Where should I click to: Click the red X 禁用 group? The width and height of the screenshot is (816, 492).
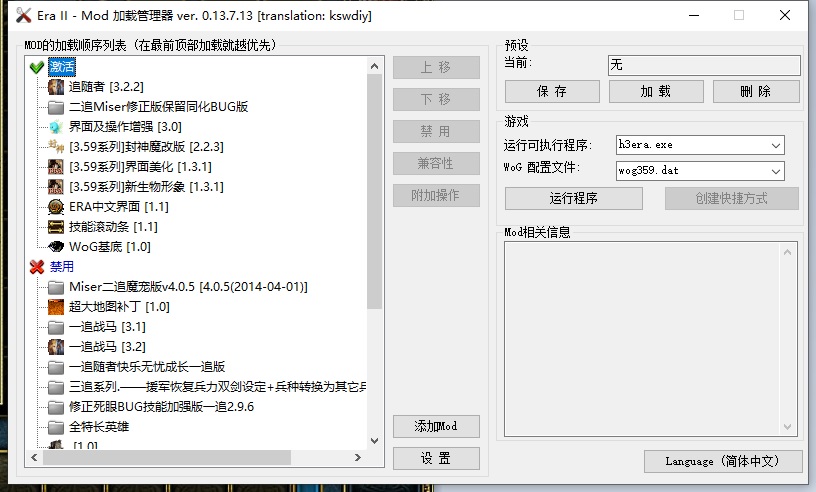tap(37, 267)
